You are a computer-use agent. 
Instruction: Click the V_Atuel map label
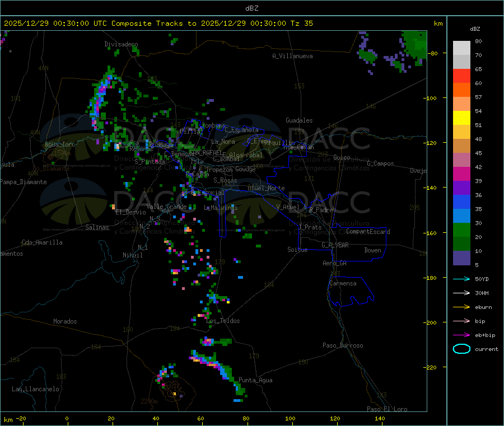click(288, 207)
